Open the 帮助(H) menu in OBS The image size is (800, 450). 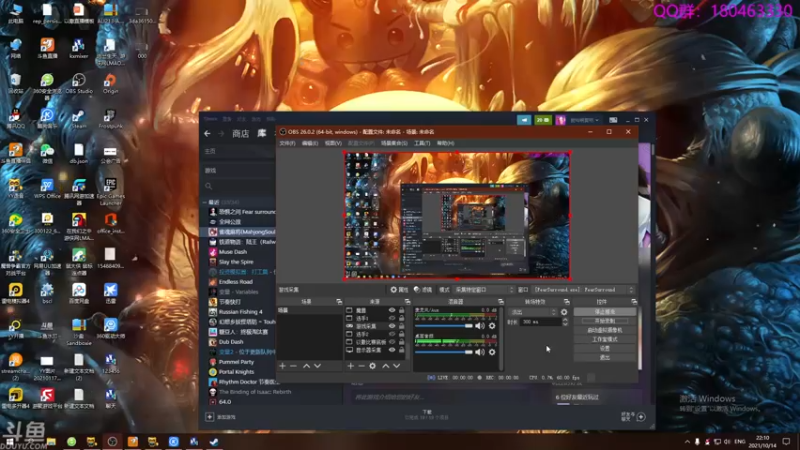click(445, 143)
